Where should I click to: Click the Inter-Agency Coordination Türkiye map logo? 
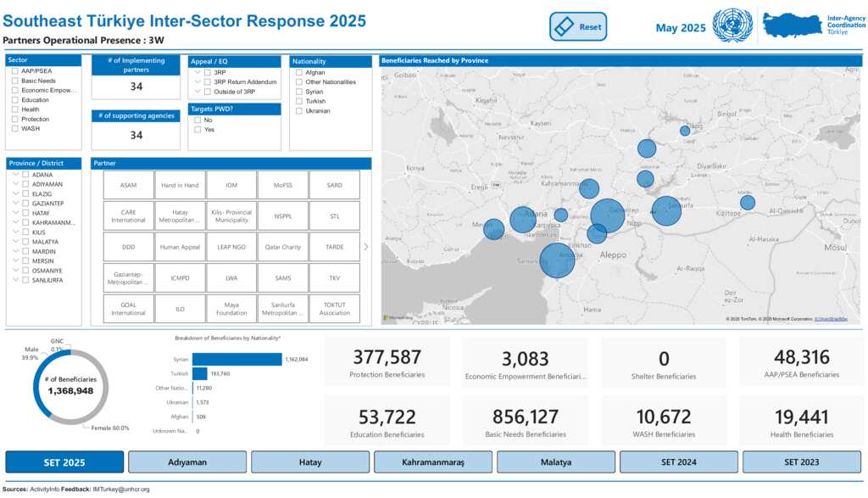pos(793,26)
